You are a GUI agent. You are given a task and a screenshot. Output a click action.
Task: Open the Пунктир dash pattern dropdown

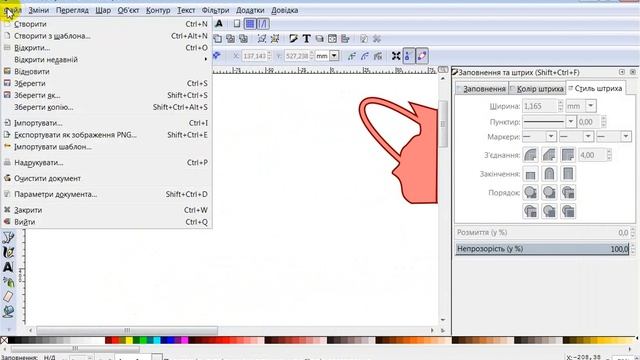pyautogui.click(x=571, y=122)
